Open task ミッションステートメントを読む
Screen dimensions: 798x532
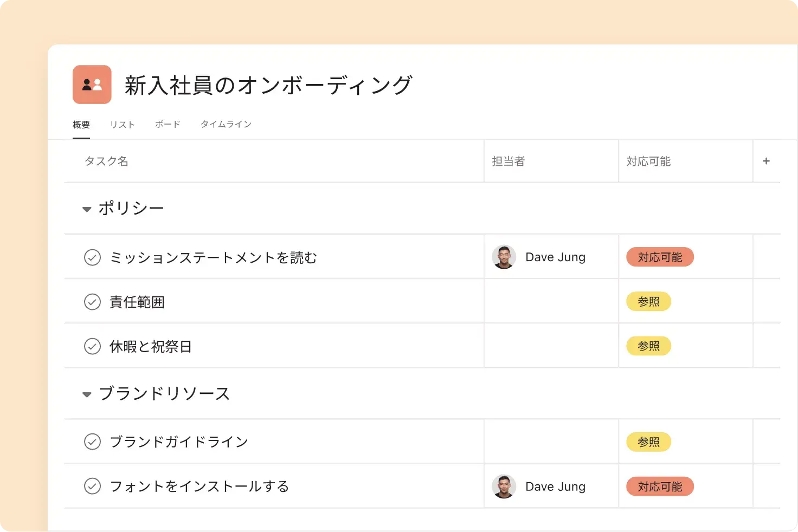pos(213,257)
